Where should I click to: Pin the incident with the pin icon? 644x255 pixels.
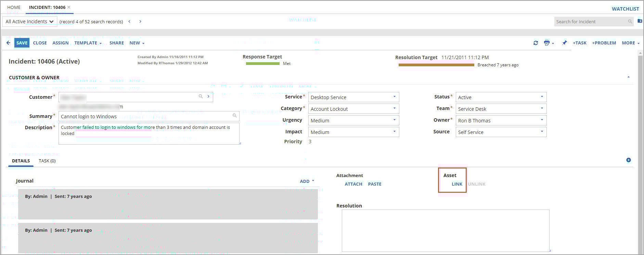coord(564,43)
